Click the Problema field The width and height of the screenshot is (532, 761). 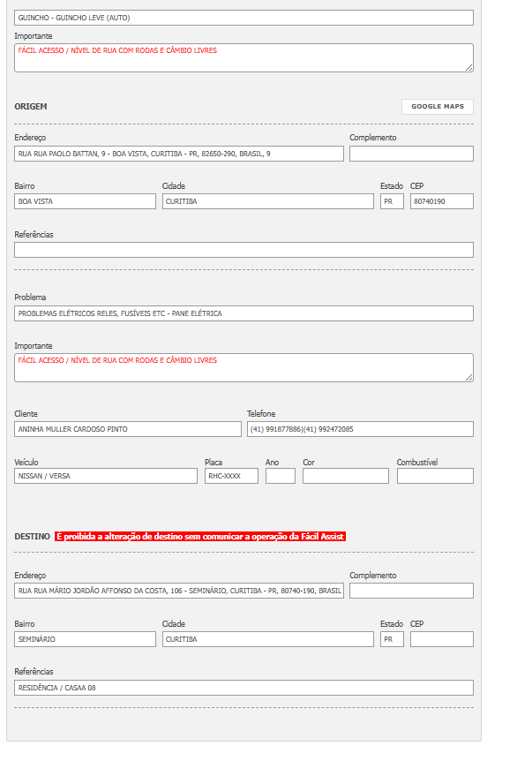244,313
